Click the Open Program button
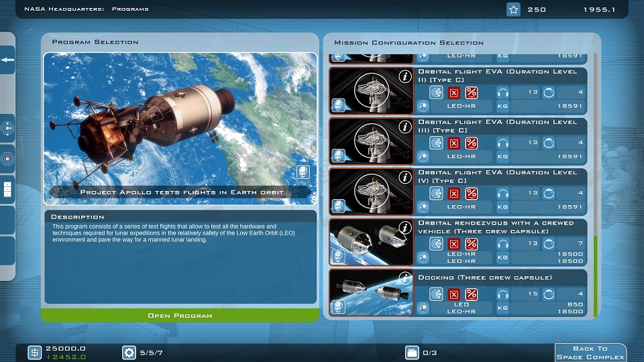The width and height of the screenshot is (644, 362). (180, 315)
